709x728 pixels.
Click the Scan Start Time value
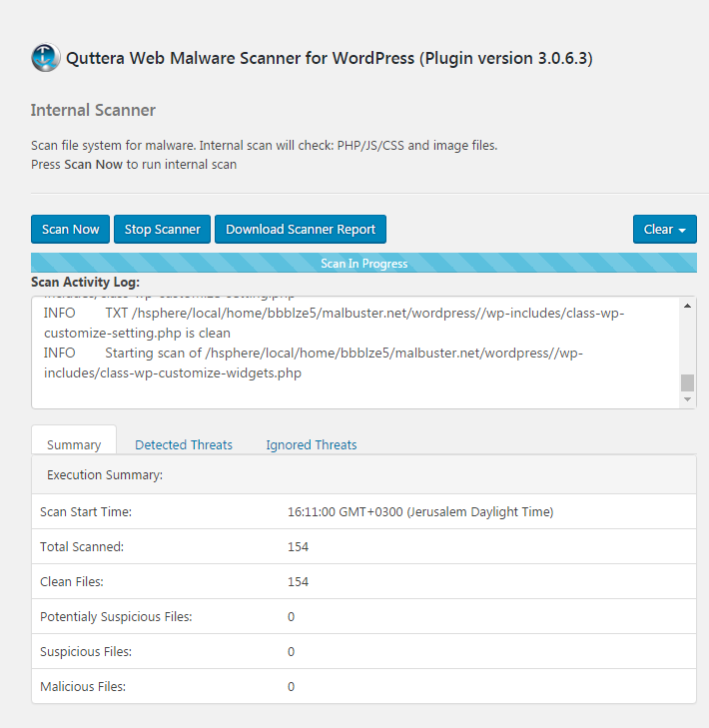coord(420,512)
